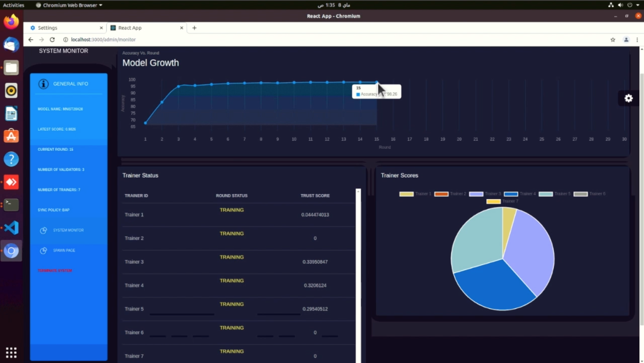
Task: Toggle Trainer 4 legend swatch off
Action: coord(511,194)
